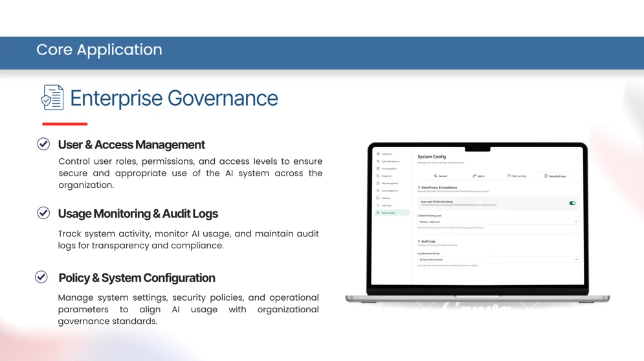The height and width of the screenshot is (361, 644).
Task: Select the Security & Logs tab
Action: [555, 176]
